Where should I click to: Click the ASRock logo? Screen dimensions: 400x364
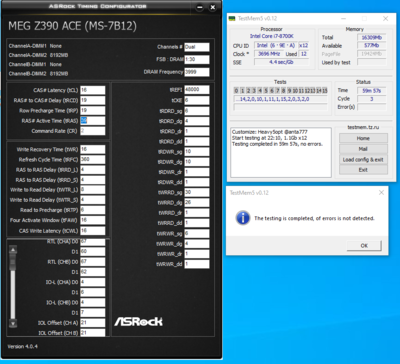coord(138,321)
